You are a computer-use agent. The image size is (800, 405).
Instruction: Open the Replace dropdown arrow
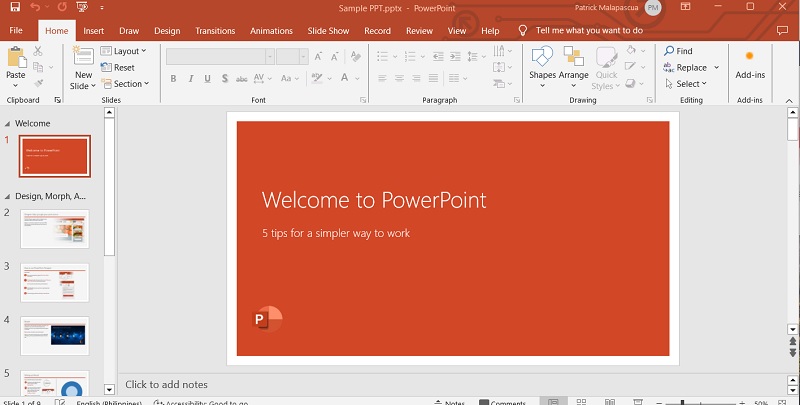(716, 67)
